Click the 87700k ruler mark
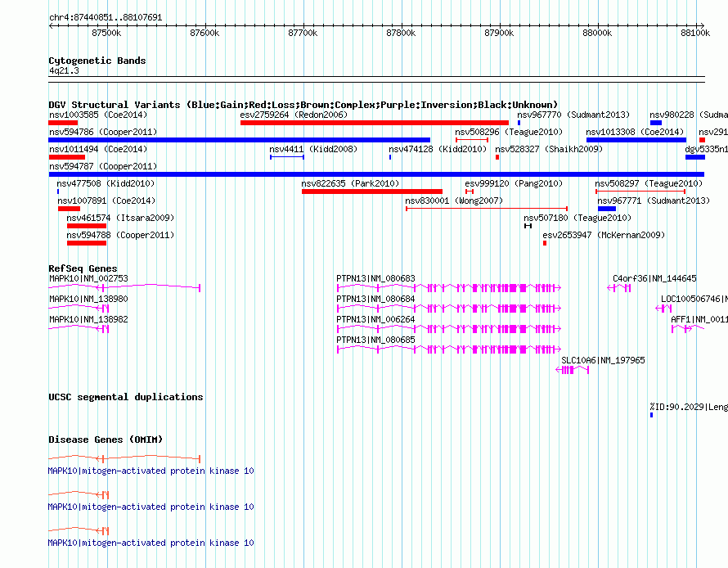The height and width of the screenshot is (568, 728). pos(303,33)
